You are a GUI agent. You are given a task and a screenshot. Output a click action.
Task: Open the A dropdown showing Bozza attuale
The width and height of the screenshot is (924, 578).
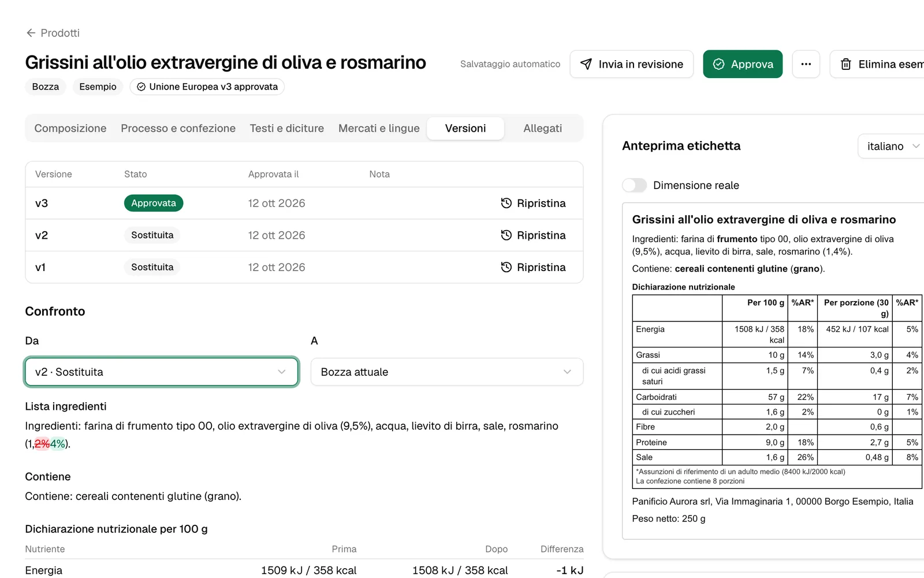coord(447,372)
